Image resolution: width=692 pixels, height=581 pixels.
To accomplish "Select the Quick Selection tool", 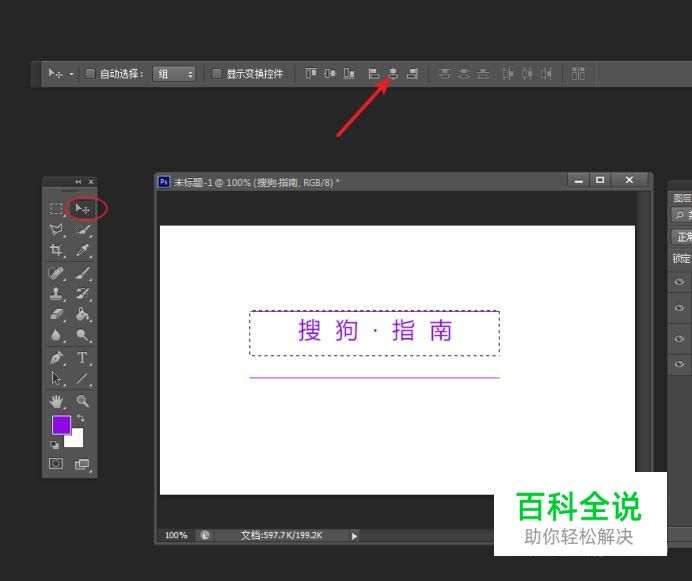I will coord(83,230).
